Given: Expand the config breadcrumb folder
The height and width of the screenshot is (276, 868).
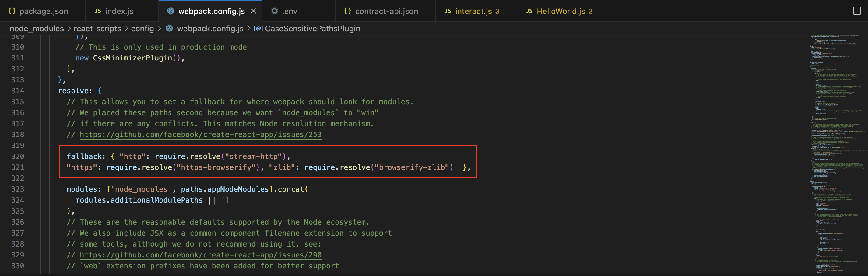Looking at the screenshot, I should click(142, 29).
